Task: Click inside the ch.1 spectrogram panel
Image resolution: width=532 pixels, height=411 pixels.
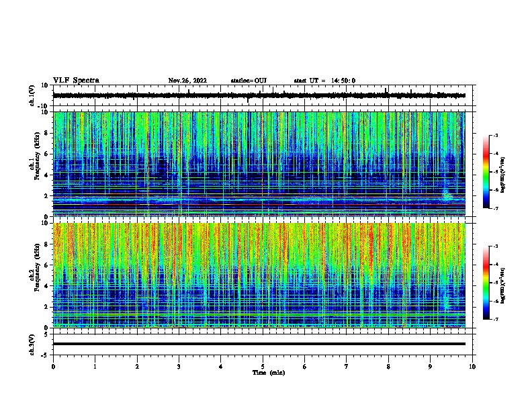Action: [x=259, y=164]
